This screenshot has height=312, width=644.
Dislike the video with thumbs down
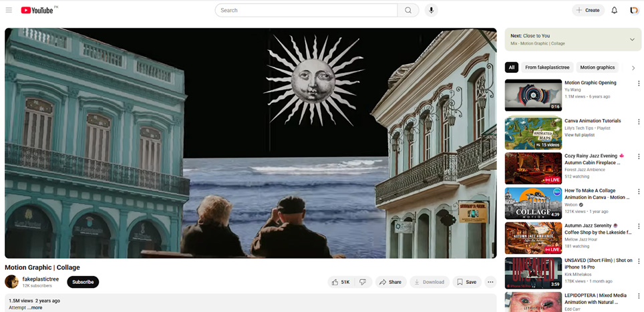(x=363, y=282)
